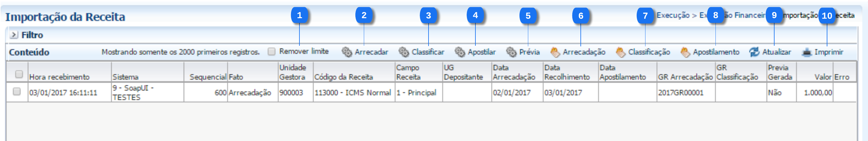This screenshot has width=868, height=141.
Task: Click the 2017GR00001 GR Arrecadação cell
Action: click(681, 93)
